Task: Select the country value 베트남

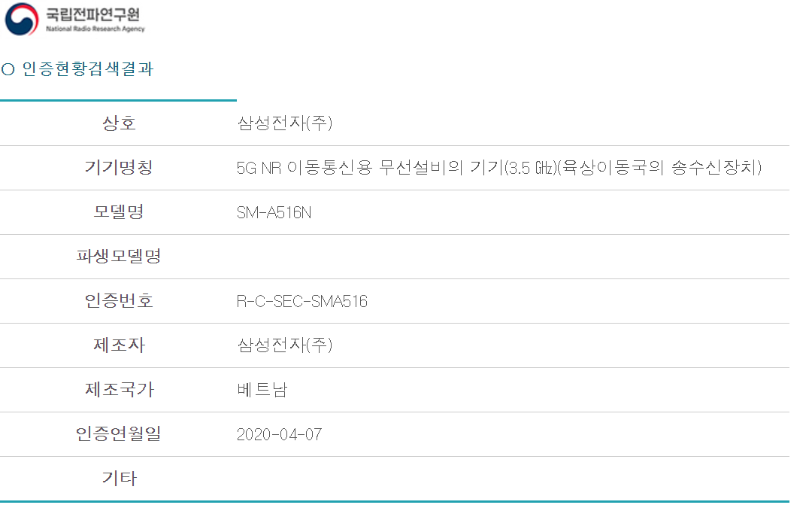Action: (262, 390)
